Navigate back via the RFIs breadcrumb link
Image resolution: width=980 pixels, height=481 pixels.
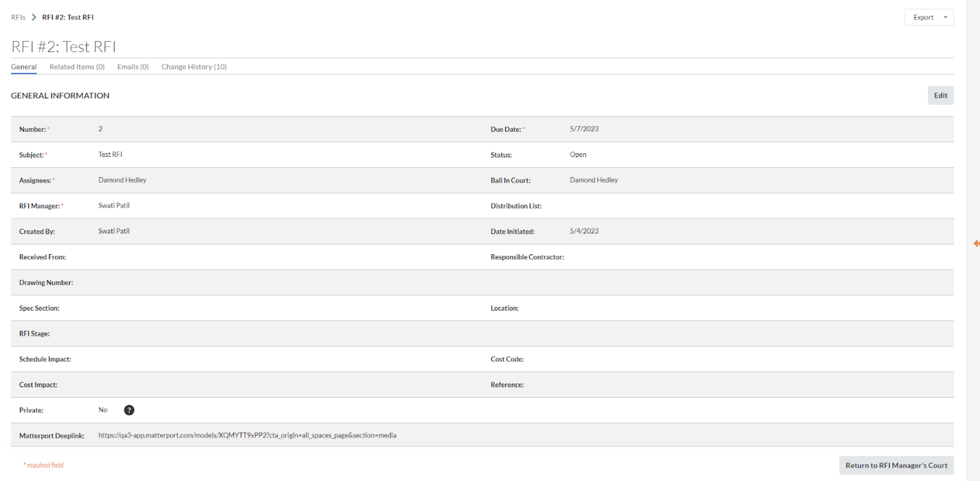click(x=18, y=17)
